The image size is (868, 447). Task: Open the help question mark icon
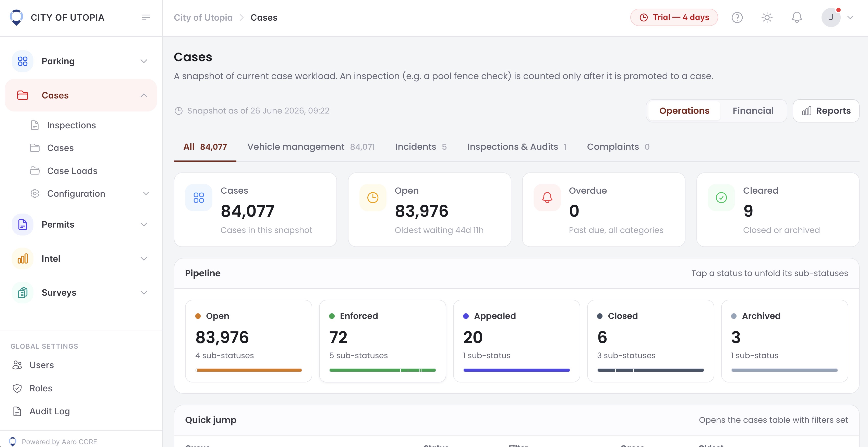click(737, 18)
